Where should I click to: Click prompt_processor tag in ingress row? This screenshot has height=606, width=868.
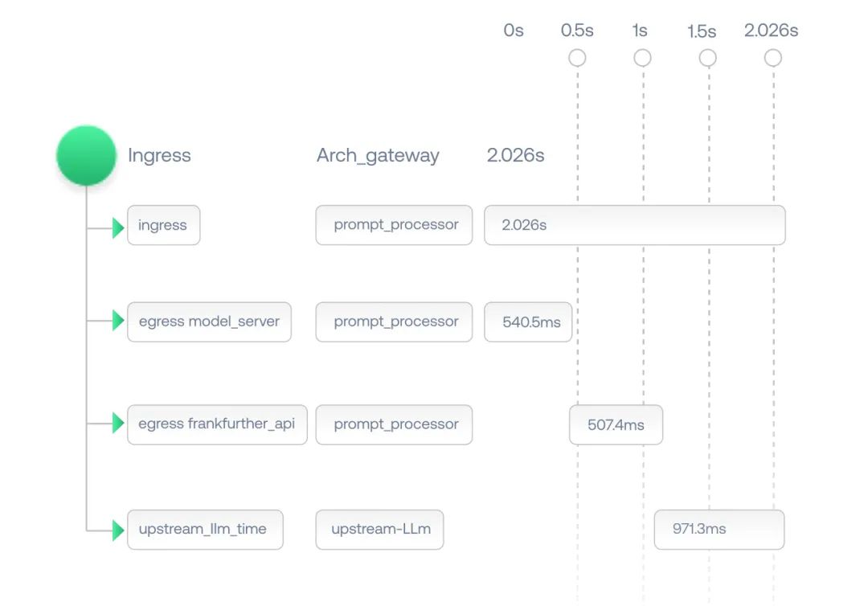coord(394,225)
